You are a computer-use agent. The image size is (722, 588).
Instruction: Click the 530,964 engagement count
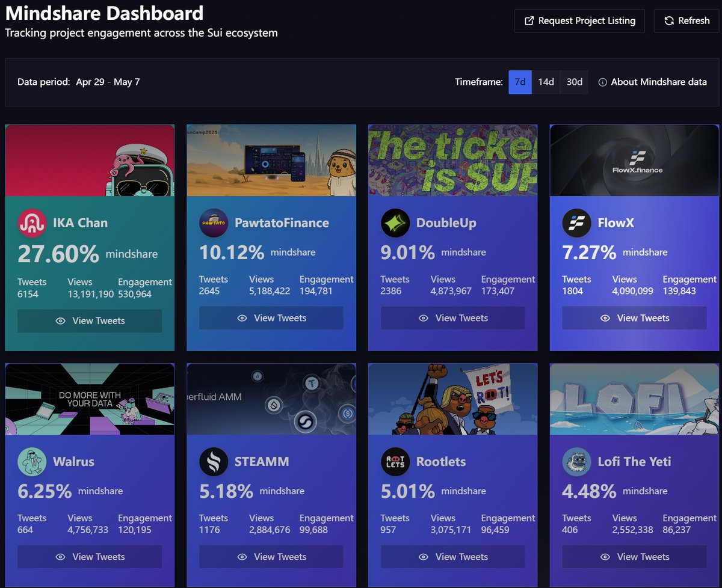[x=135, y=294]
